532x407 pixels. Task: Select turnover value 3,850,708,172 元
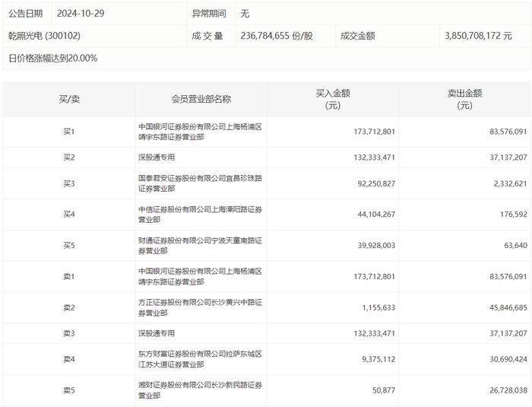[478, 36]
